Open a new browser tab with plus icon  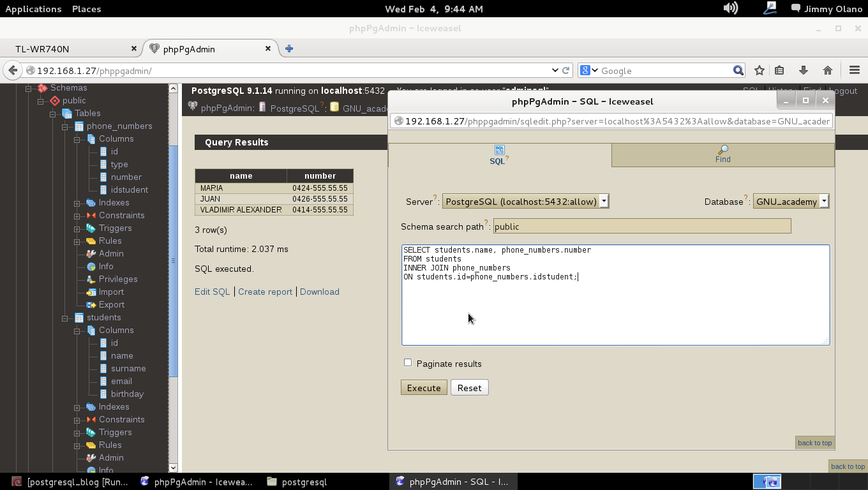click(289, 48)
